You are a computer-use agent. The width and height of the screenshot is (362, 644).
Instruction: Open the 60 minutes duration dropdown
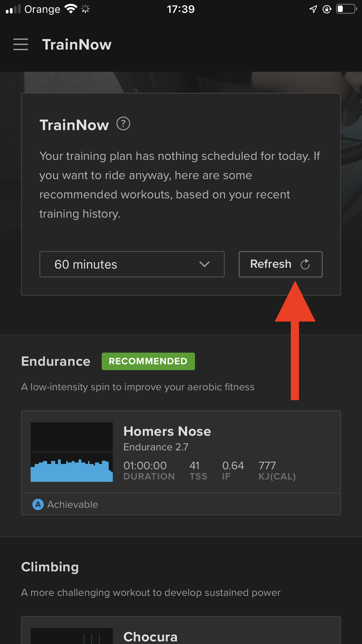tap(132, 264)
